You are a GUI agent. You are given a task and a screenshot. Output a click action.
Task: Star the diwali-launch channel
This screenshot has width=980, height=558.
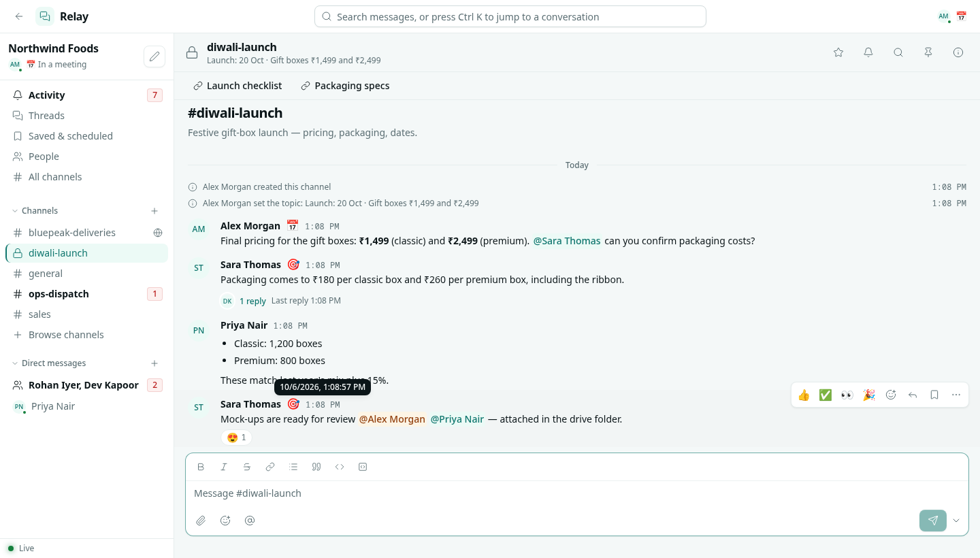tap(838, 52)
